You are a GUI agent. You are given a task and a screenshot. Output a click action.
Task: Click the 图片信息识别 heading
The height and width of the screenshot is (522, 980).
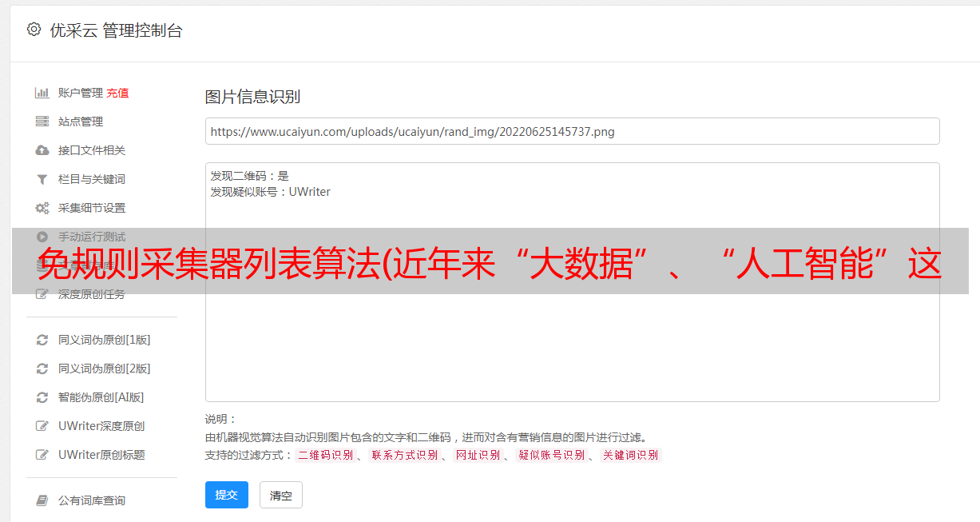pyautogui.click(x=252, y=97)
